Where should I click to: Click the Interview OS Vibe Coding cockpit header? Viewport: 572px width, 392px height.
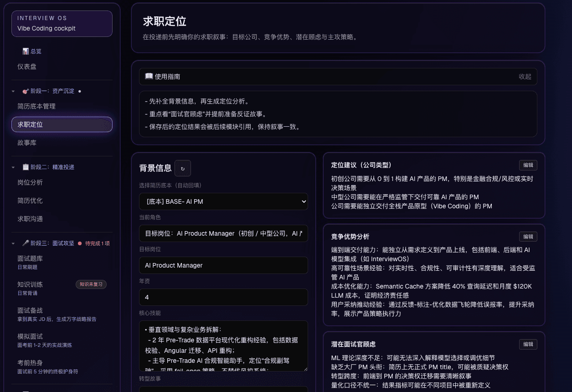[x=62, y=24]
